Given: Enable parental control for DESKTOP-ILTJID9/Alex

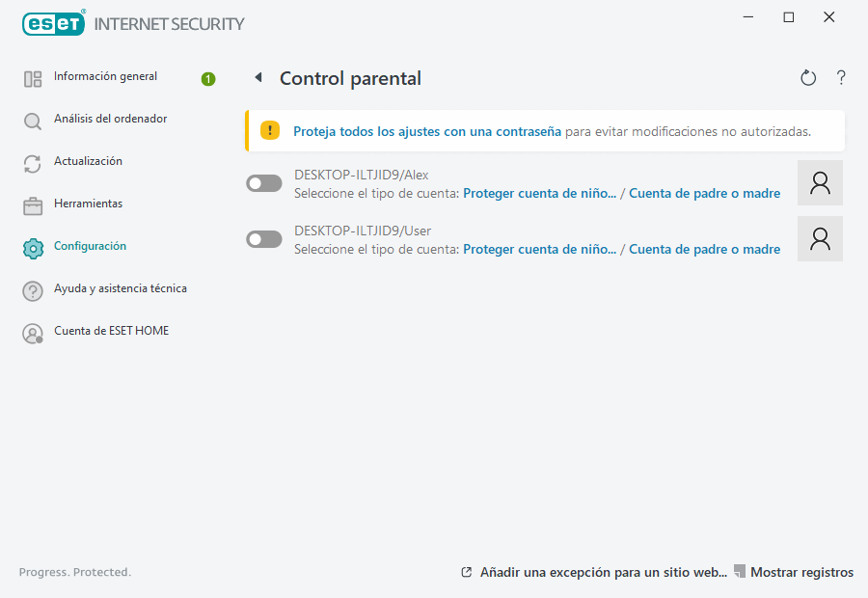Looking at the screenshot, I should click(x=263, y=182).
